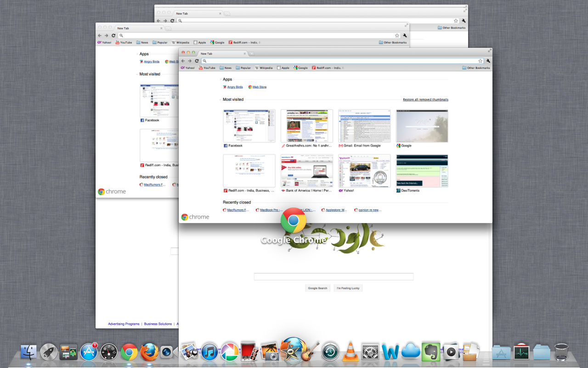Open wrench menu in rear Chrome window
This screenshot has height=368, width=588.
(x=464, y=21)
